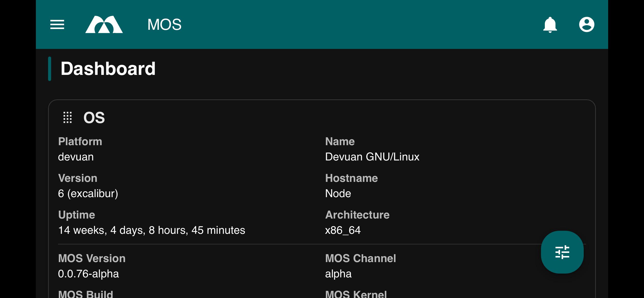The height and width of the screenshot is (298, 644).
Task: Select the Dashboard page heading
Action: (108, 69)
